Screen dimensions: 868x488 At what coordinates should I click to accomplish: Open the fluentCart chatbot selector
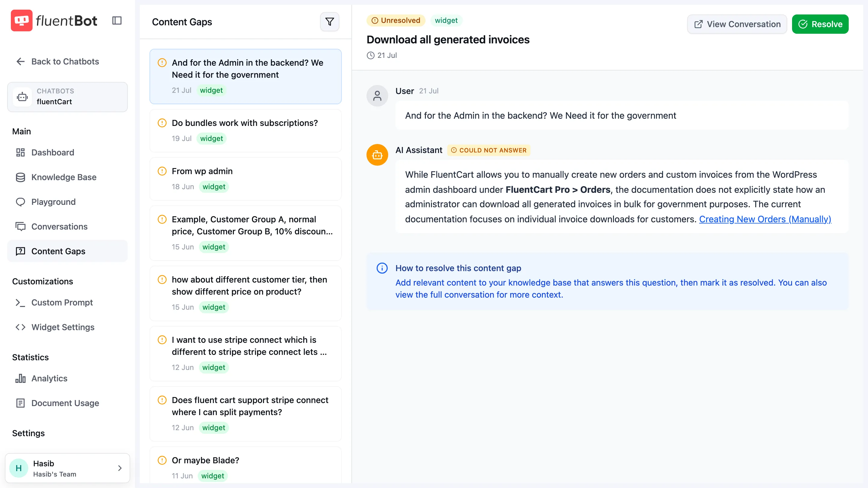pyautogui.click(x=68, y=97)
